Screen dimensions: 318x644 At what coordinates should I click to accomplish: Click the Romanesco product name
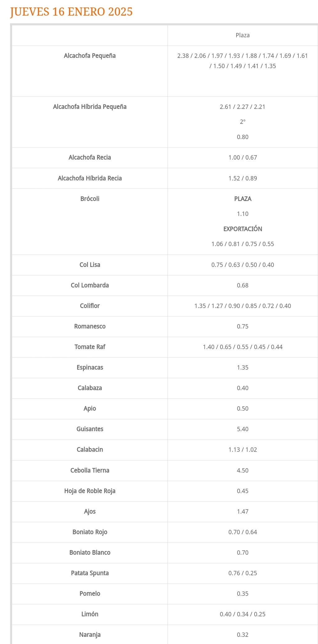pos(90,326)
